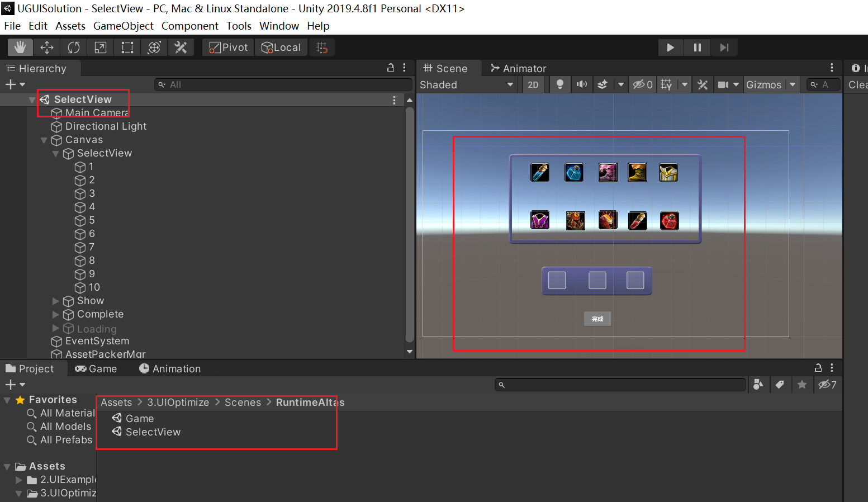Click Scenes in Project breadcrumb
Screen dimensions: 868x502
tap(243, 402)
